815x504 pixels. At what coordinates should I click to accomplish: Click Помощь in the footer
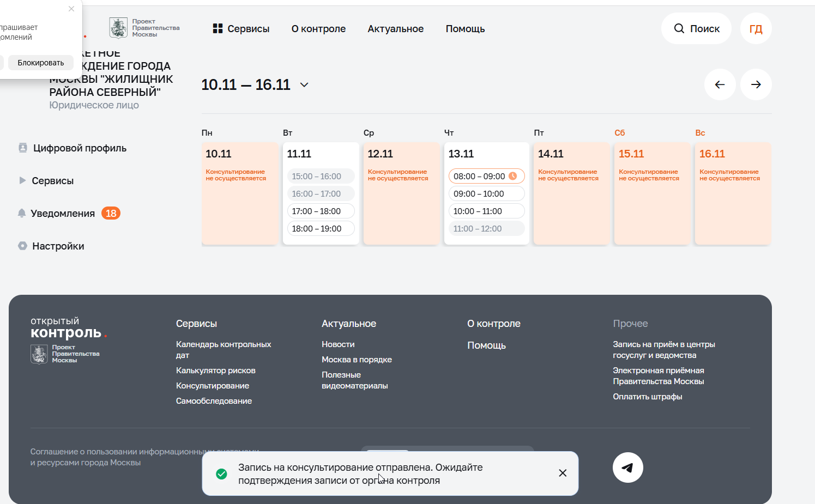pos(486,345)
